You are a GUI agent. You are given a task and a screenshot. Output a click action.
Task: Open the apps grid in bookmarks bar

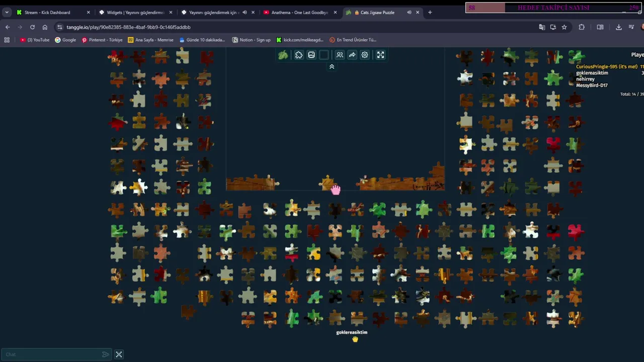(x=7, y=40)
